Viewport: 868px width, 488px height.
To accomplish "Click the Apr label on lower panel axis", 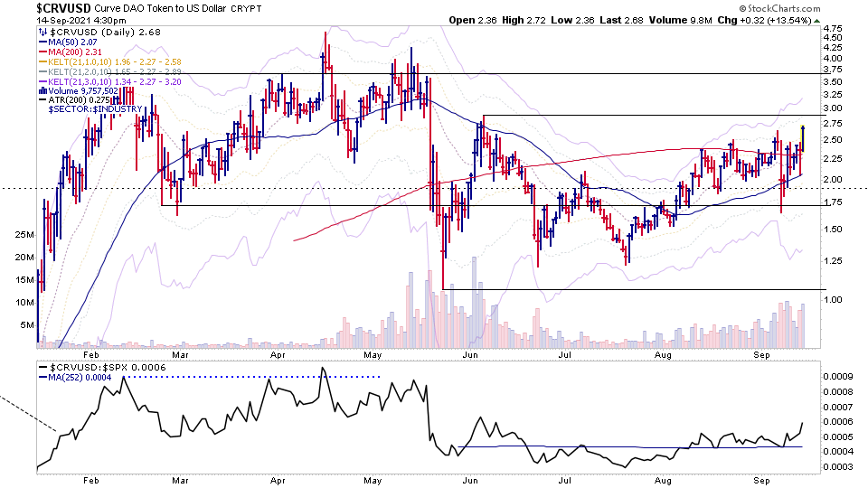I will click(278, 480).
